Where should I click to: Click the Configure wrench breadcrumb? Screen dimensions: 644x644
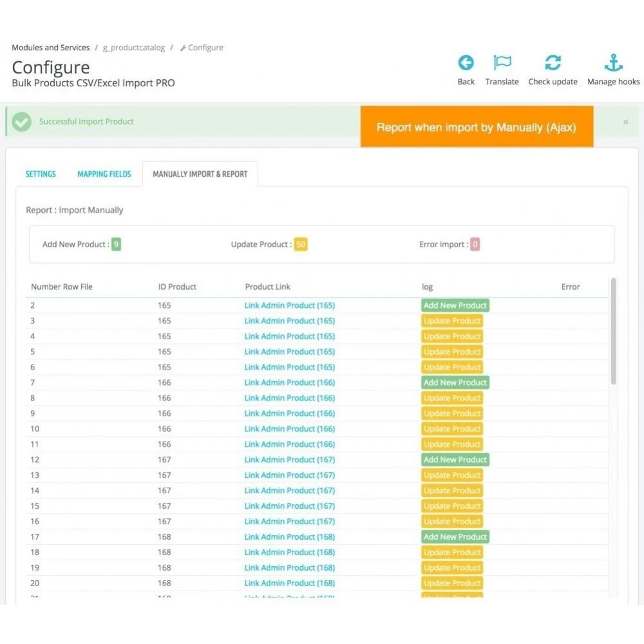coord(202,48)
